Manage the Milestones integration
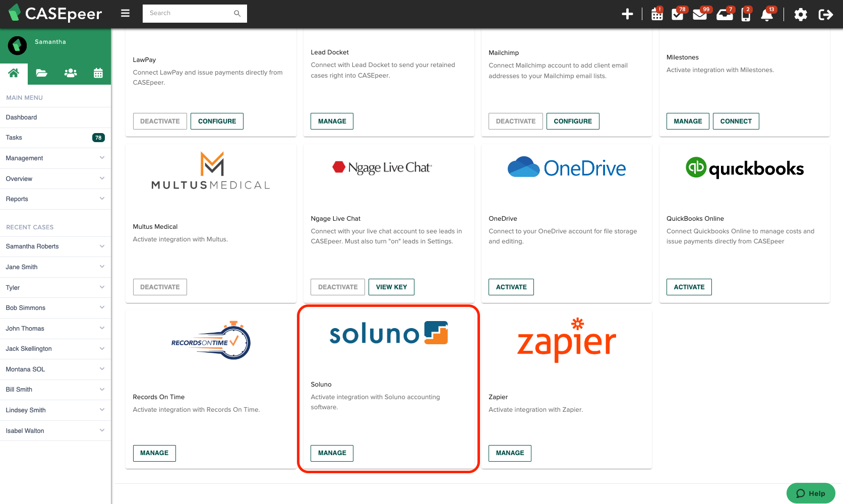 click(688, 121)
